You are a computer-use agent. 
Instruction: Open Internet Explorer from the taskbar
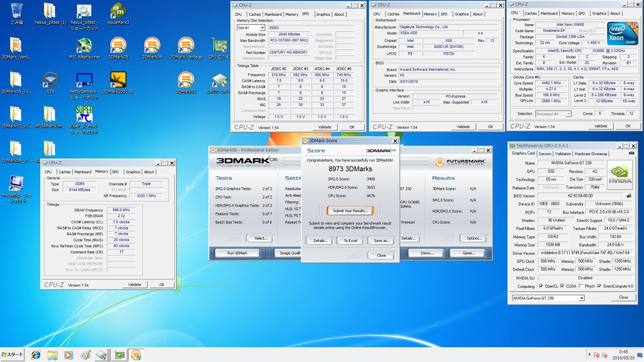click(x=36, y=355)
